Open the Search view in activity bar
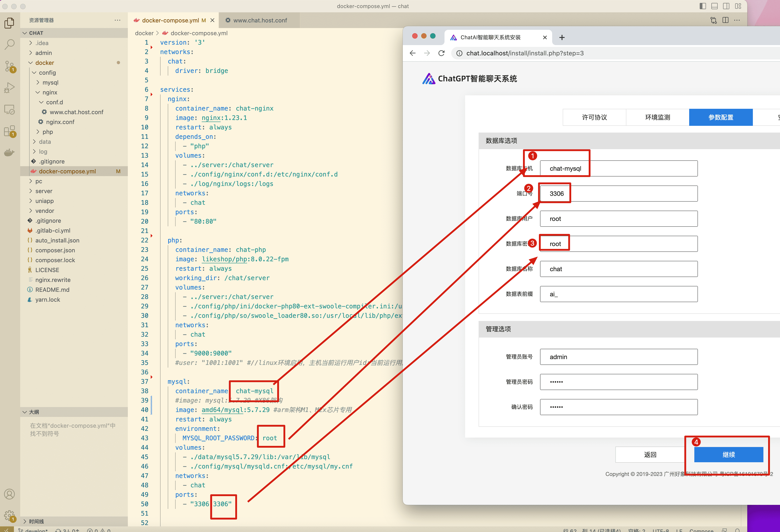Screen dimensions: 780x532 [9, 44]
